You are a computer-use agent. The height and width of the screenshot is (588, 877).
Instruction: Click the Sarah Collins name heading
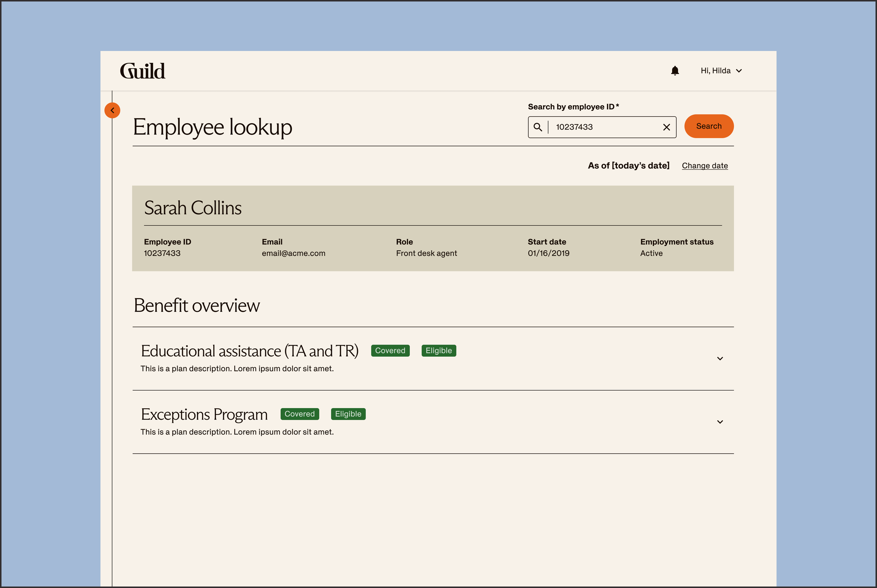click(193, 208)
